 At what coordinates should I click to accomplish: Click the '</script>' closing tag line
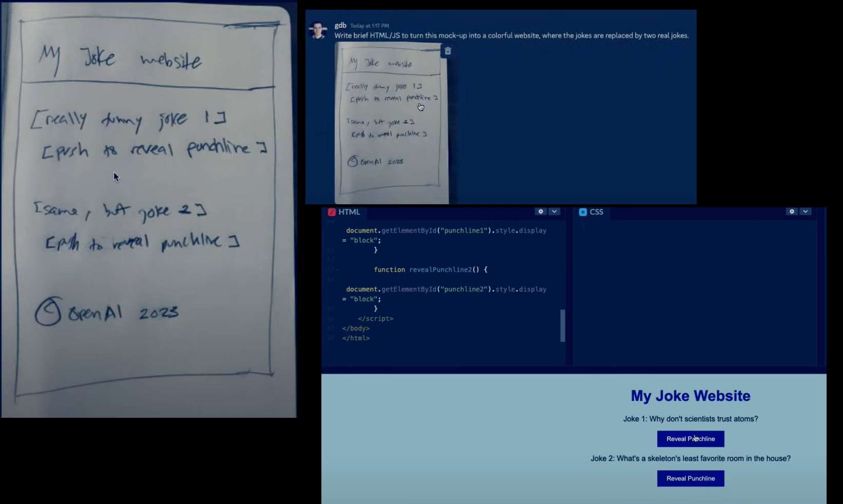375,319
